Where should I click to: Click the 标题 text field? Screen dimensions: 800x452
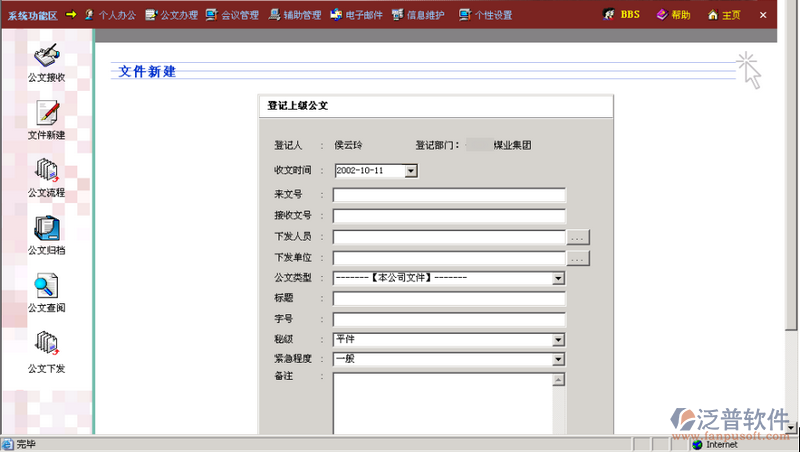click(x=449, y=299)
